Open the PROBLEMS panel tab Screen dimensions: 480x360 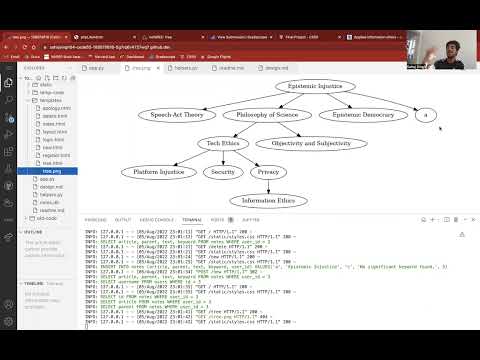click(x=95, y=220)
